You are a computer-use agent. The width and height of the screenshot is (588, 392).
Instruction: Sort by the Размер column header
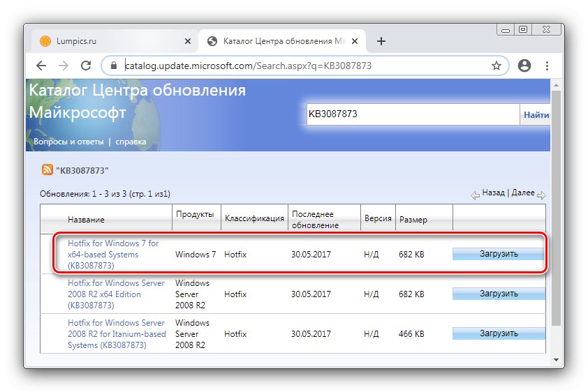tap(413, 220)
